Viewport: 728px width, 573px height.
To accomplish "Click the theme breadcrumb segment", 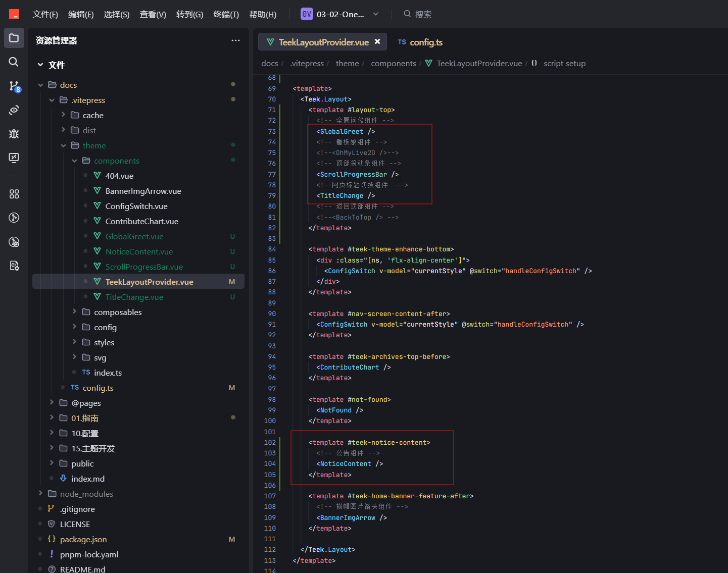I will [348, 63].
